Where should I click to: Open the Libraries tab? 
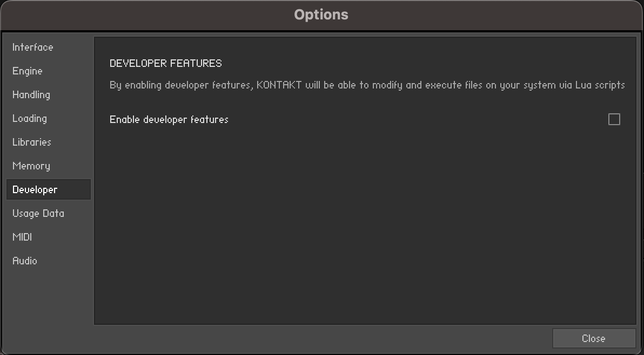32,142
